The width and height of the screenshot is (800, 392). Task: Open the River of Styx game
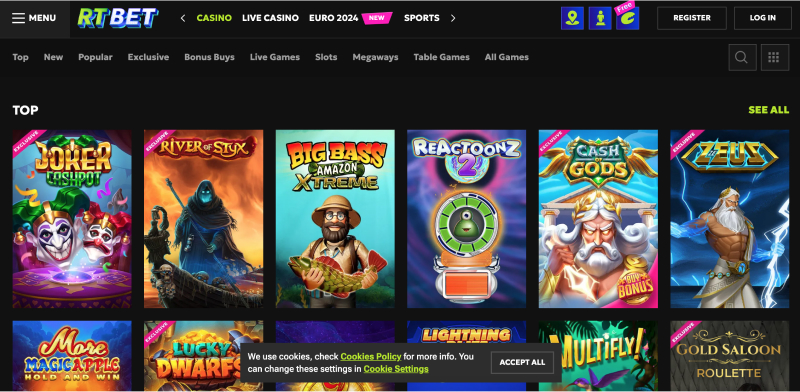click(x=204, y=218)
